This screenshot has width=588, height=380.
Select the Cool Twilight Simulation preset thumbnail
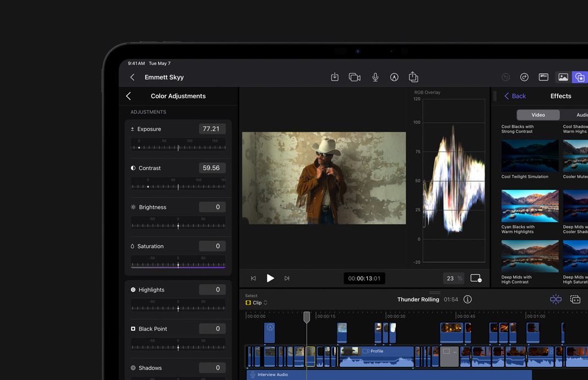[x=530, y=156]
